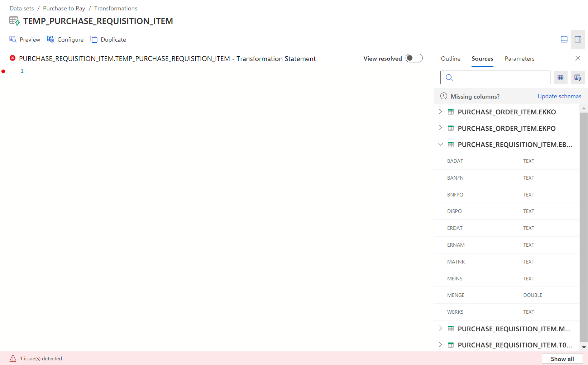Image resolution: width=588 pixels, height=365 pixels.
Task: Select the MATNR column
Action: click(x=506, y=262)
